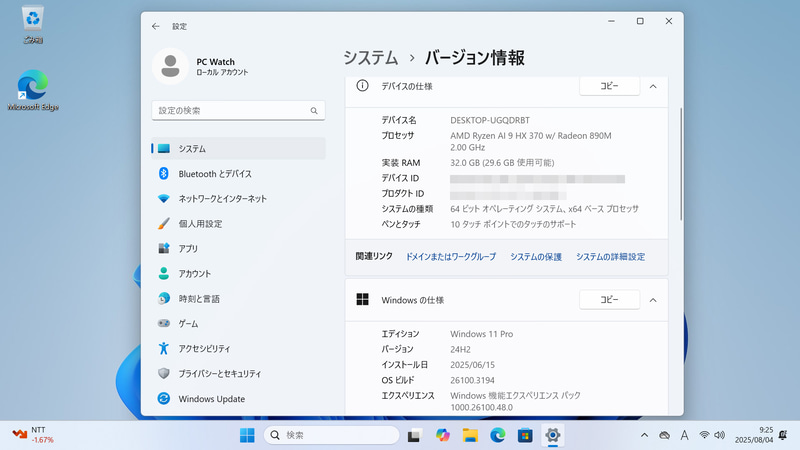The height and width of the screenshot is (450, 800).
Task: Click the Bluetooth icon in sidebar
Action: (163, 173)
